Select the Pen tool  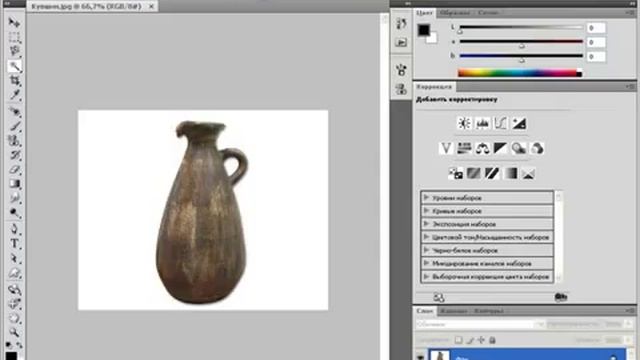(14, 229)
